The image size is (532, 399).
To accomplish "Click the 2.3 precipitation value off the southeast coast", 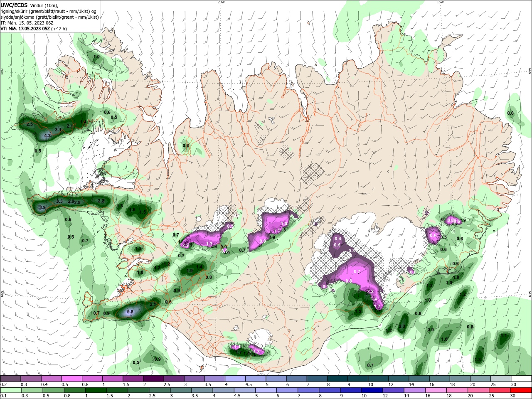I will point(401,327).
